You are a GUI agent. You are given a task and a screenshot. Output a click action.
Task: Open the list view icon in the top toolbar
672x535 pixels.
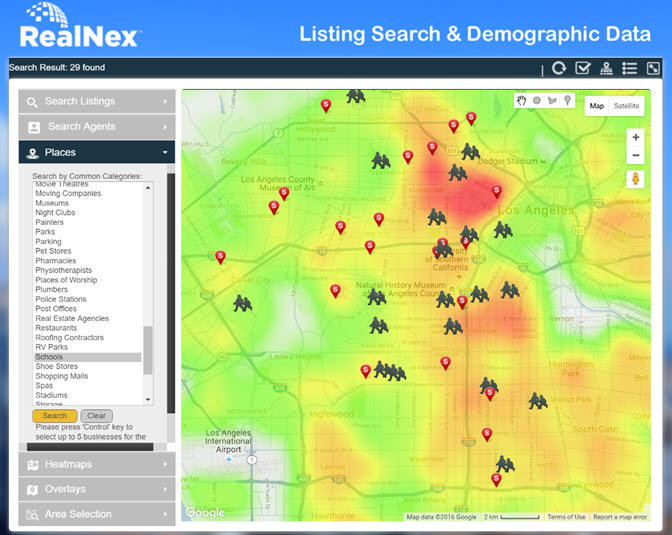click(x=629, y=69)
